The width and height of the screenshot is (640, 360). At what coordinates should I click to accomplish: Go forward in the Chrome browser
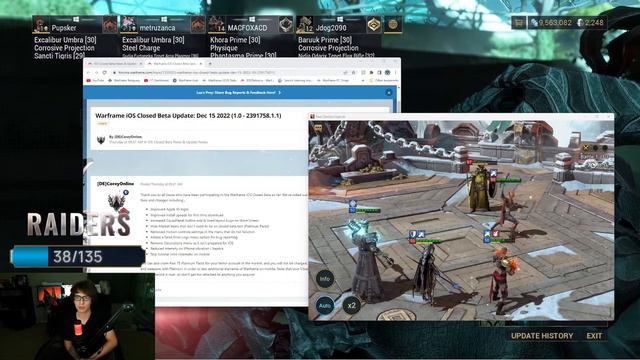click(x=97, y=73)
